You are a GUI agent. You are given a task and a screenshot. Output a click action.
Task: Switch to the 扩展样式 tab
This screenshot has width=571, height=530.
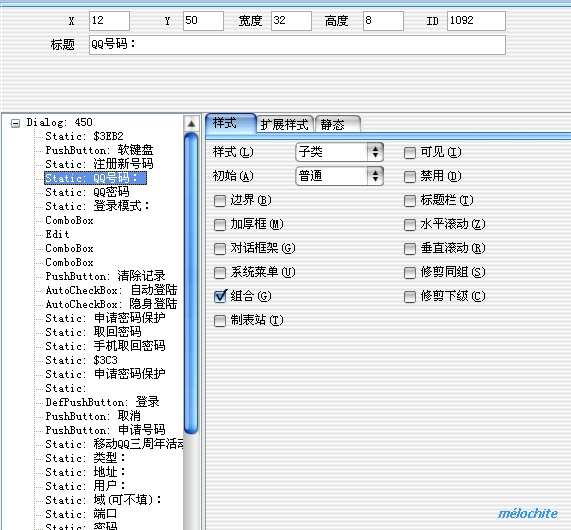coord(284,125)
